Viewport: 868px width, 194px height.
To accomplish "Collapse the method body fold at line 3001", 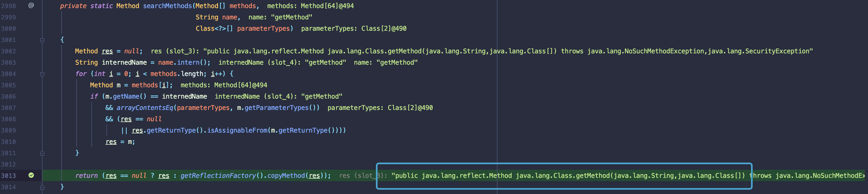I will (42, 40).
